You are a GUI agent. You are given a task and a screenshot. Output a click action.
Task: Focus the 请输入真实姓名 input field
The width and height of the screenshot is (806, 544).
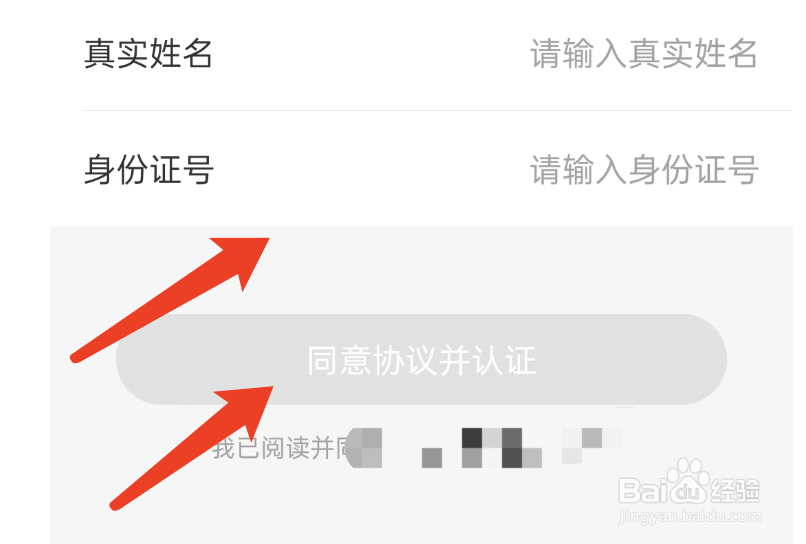point(644,53)
